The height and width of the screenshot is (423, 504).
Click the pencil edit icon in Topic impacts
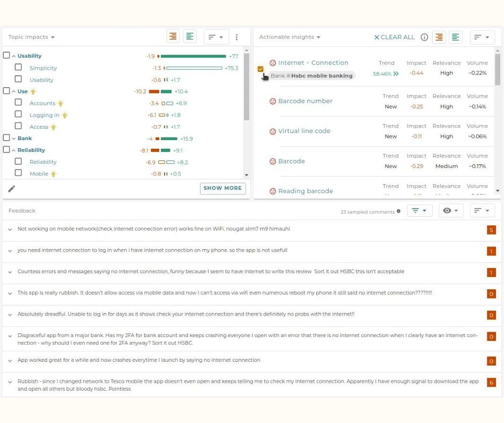tap(12, 188)
